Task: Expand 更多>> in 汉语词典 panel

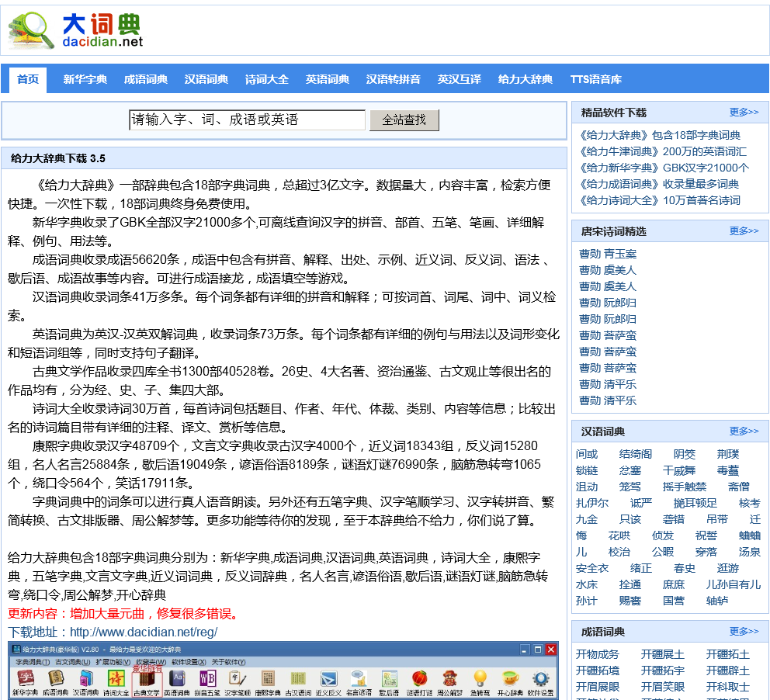Action: coord(744,431)
